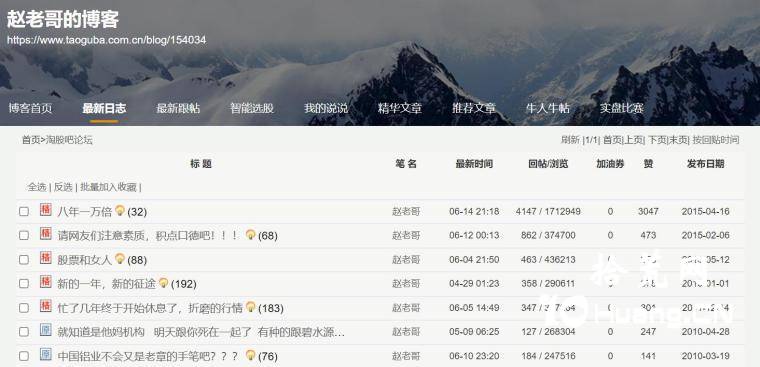The image size is (760, 367).
Task: Click the 3047 likes count
Action: 648,211
